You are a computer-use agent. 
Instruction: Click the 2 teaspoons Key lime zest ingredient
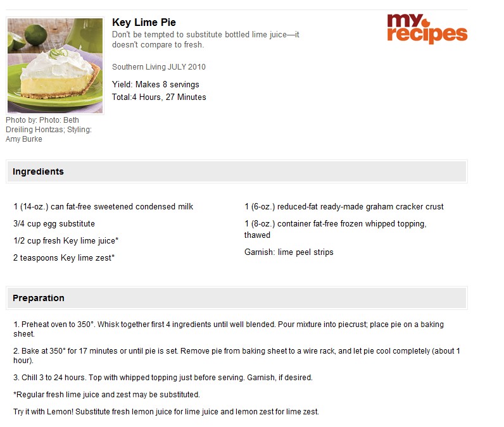(64, 258)
